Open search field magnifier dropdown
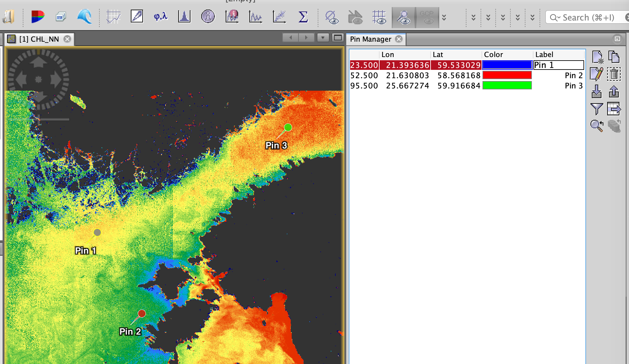Screen dimensions: 629x364 pyautogui.click(x=555, y=18)
